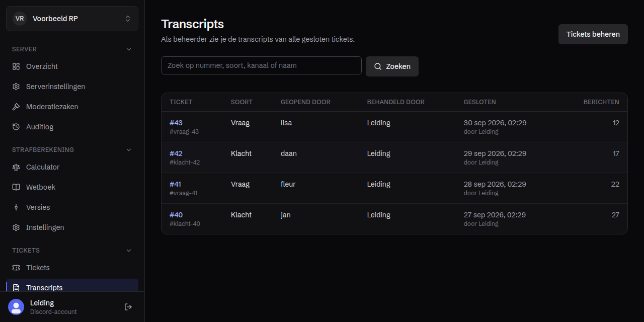Click the Overzicht dashboard icon
Screen dimensions: 644x322
16,66
